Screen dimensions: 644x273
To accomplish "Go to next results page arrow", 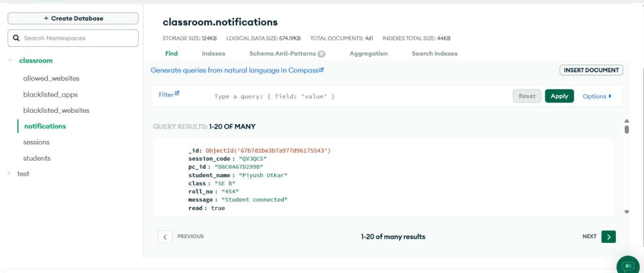I will tap(608, 236).
